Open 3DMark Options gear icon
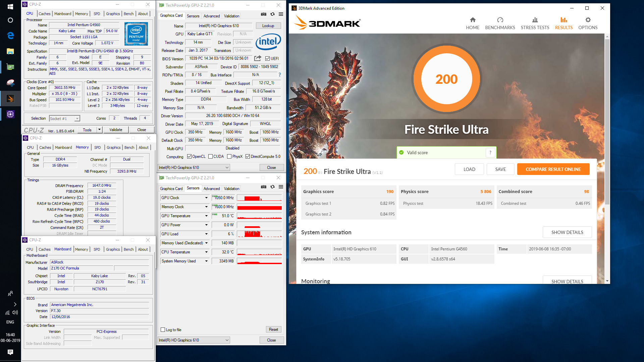 (588, 20)
